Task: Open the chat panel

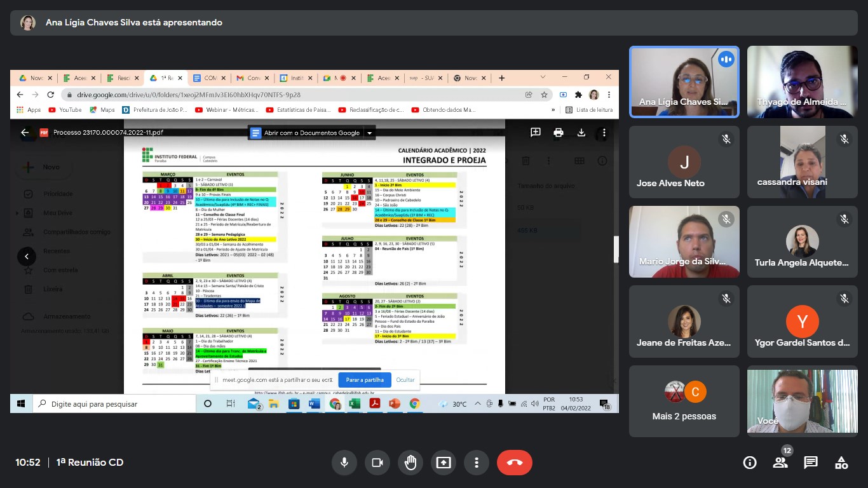Action: [811, 463]
